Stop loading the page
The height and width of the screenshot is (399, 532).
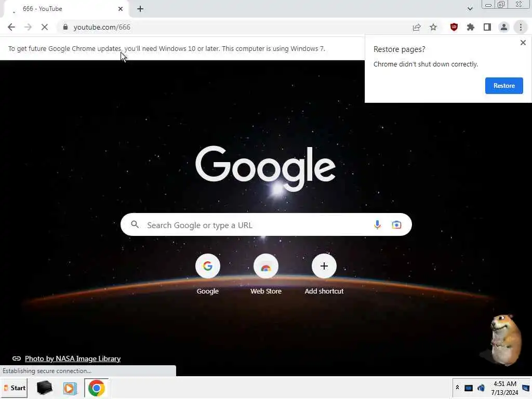tap(45, 27)
